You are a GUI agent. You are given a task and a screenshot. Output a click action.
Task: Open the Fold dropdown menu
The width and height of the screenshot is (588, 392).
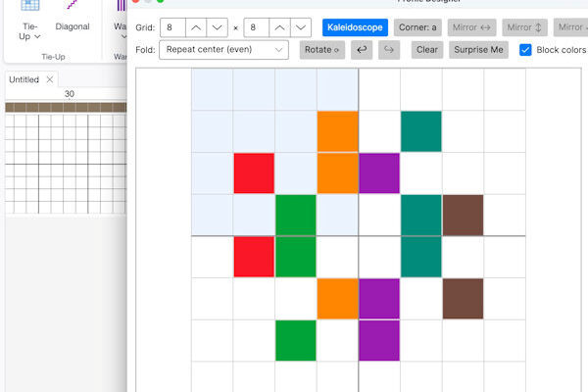(223, 50)
